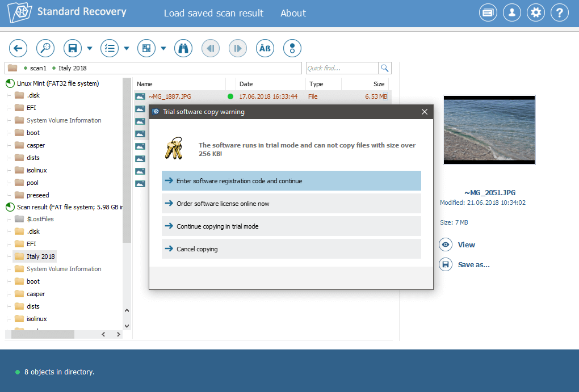579x392 pixels.
Task: Click the Standard Recovery logo icon
Action: 19,12
